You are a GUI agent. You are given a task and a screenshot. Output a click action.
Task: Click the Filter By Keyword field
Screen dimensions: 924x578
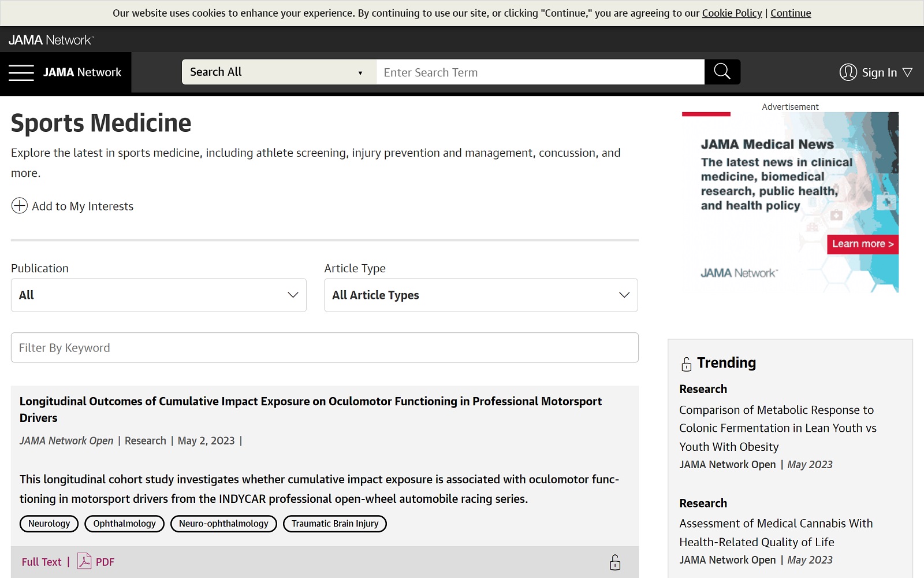[x=325, y=347]
